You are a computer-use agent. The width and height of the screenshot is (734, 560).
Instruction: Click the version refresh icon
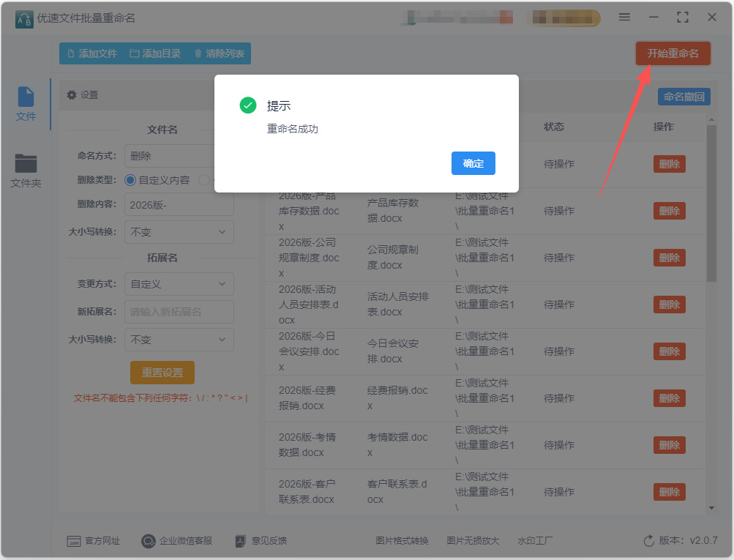click(649, 541)
